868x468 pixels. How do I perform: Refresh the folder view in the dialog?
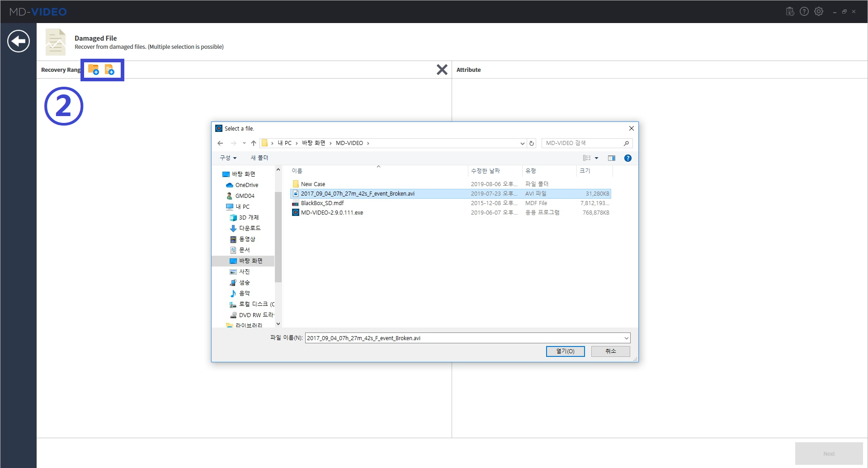(x=532, y=143)
